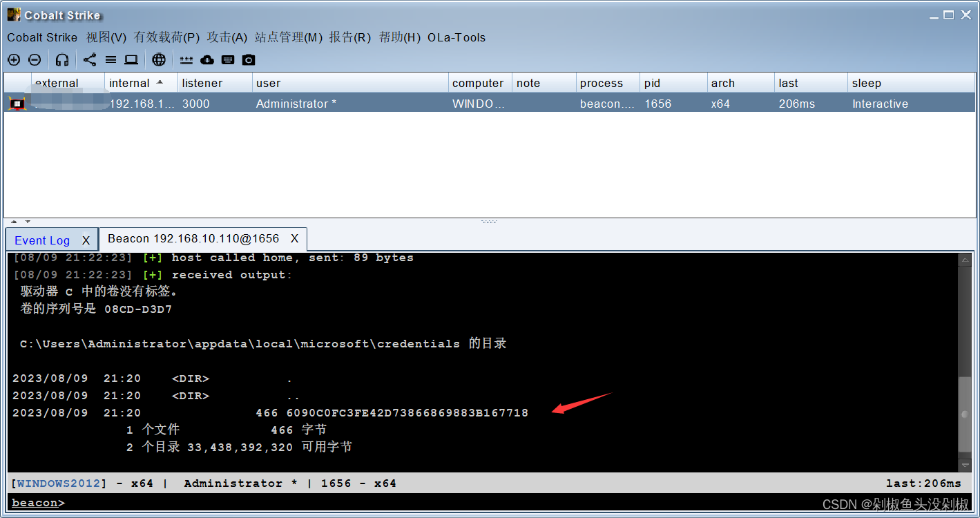Switch to pivot graph view icon
Image resolution: width=980 pixels, height=518 pixels.
90,60
